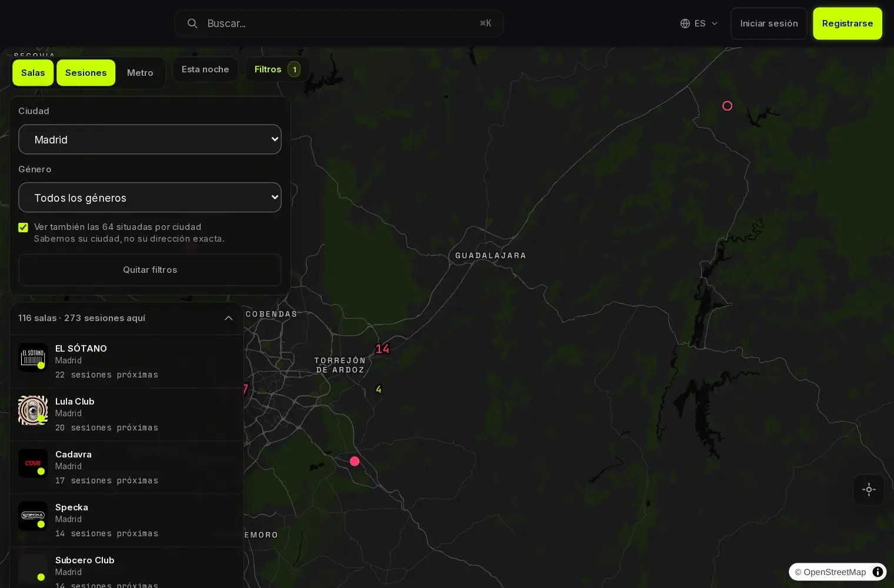Center map with the locate-me icon
Screen dimensions: 894x588
(869, 490)
